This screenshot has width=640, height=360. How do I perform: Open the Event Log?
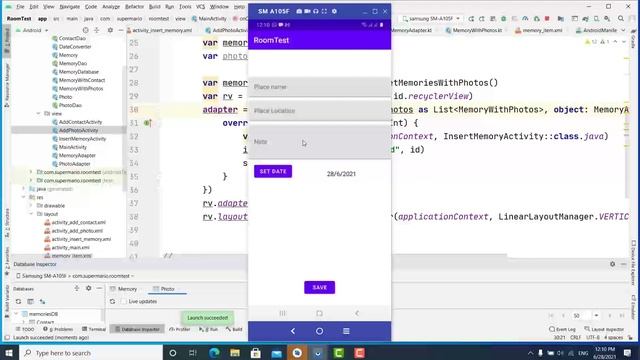(562, 329)
